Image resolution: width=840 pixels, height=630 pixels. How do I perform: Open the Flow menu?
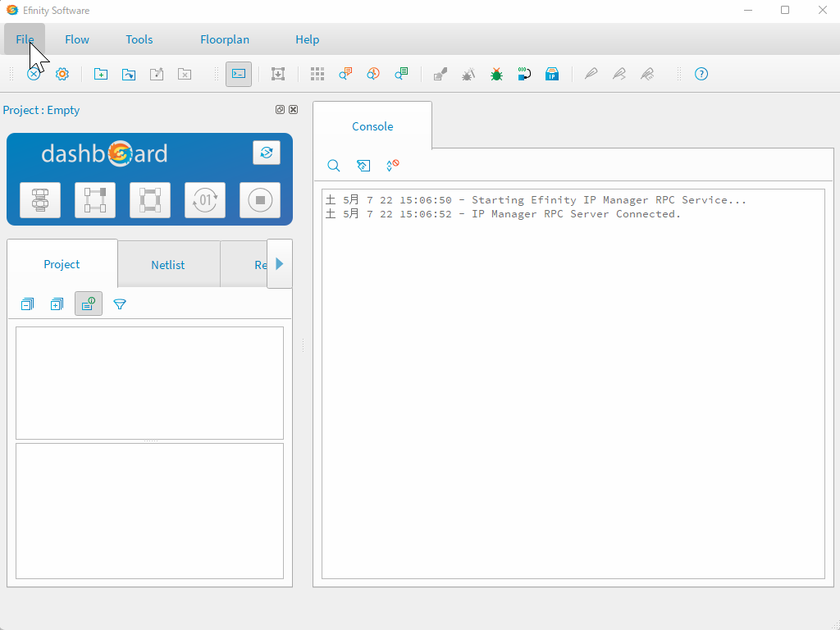pos(76,39)
